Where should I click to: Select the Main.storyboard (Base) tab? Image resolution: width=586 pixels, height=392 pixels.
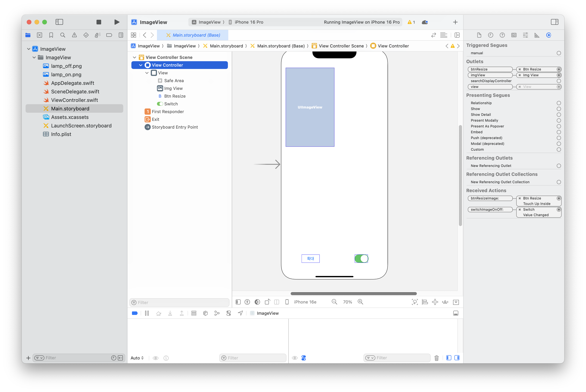click(x=193, y=35)
